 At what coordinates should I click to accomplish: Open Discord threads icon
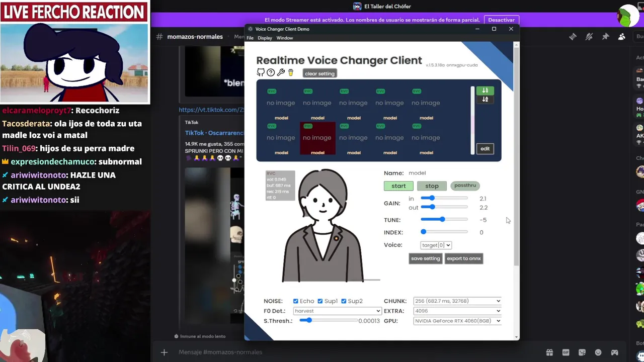tap(573, 36)
